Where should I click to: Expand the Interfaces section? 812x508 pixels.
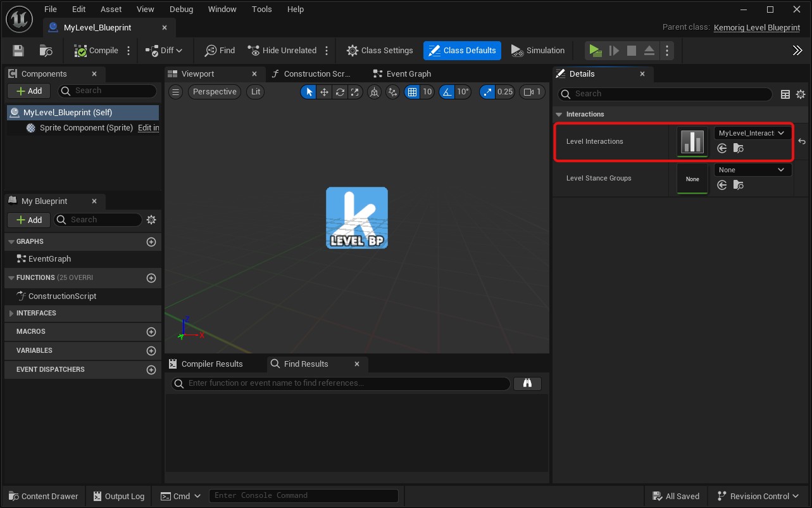coord(11,314)
